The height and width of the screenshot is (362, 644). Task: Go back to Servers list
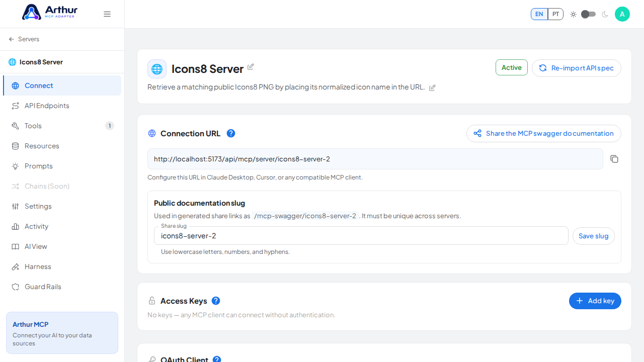(x=24, y=39)
